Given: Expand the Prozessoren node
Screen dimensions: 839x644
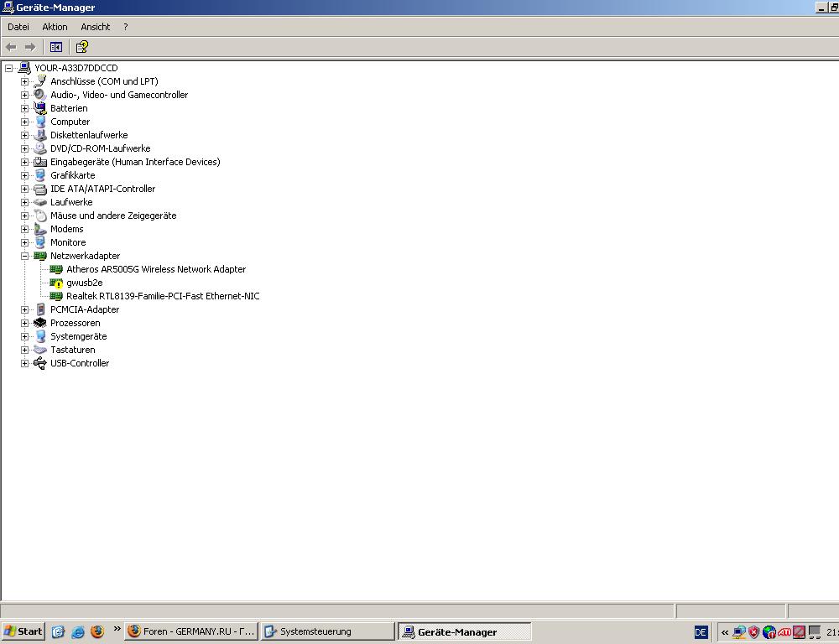Looking at the screenshot, I should pyautogui.click(x=24, y=323).
